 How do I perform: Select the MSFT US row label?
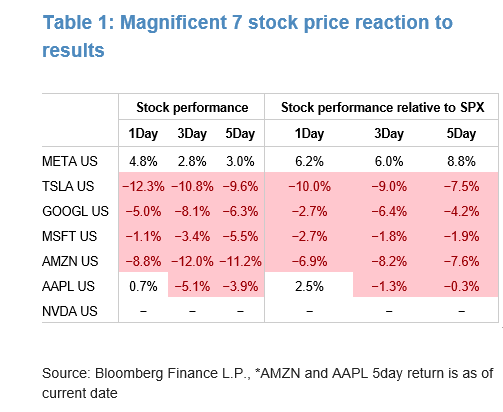tap(69, 236)
